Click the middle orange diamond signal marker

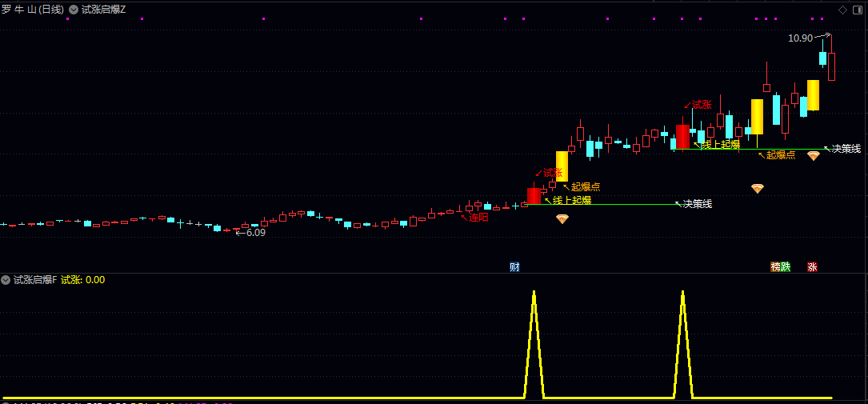(758, 189)
